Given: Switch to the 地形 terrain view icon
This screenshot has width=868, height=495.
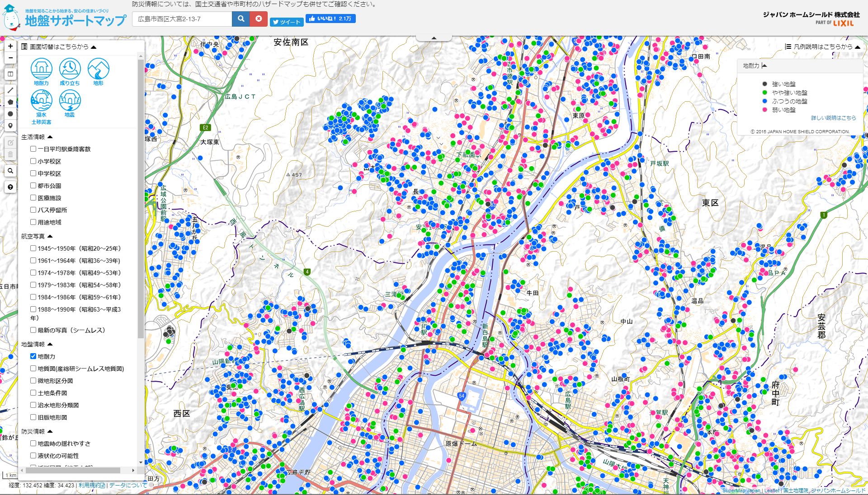Looking at the screenshot, I should pyautogui.click(x=98, y=69).
